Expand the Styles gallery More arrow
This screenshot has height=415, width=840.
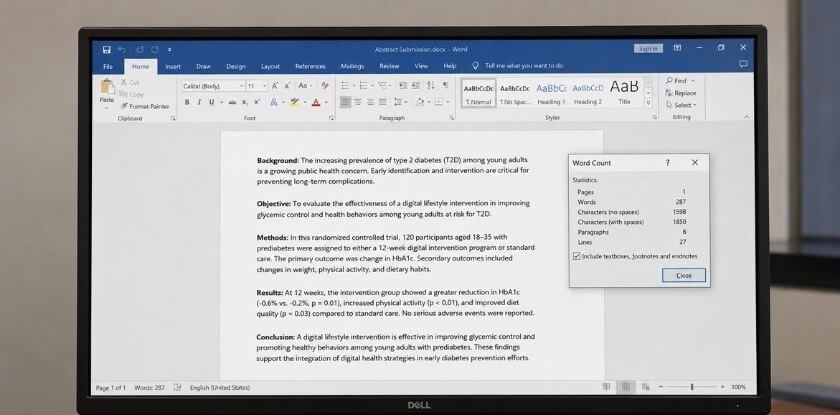point(648,103)
